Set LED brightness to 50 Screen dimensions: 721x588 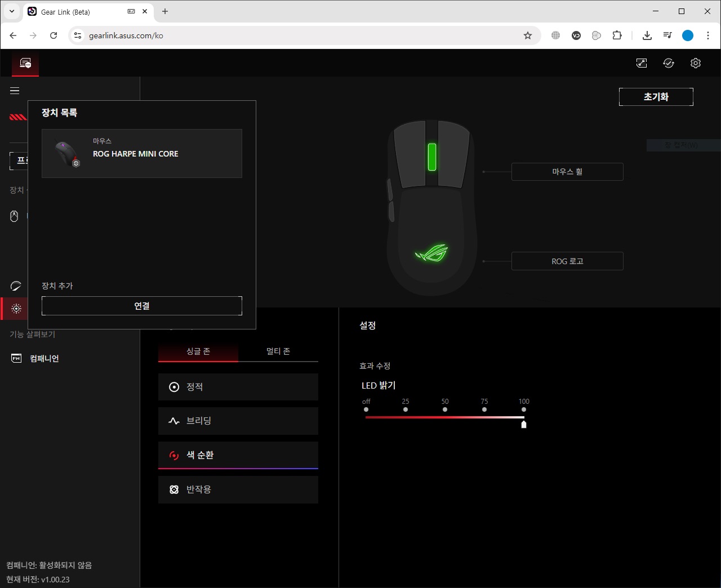445,409
